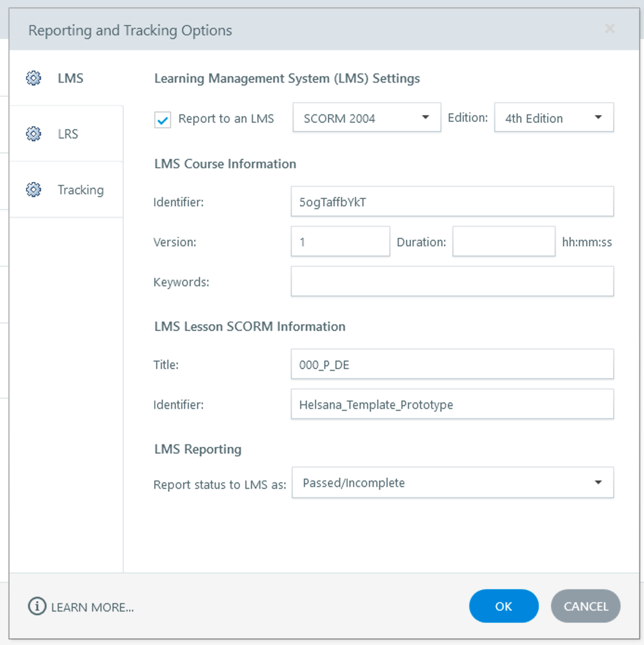Click the course Identifier field 5ogTaffbYkT
644x645 pixels.
452,202
